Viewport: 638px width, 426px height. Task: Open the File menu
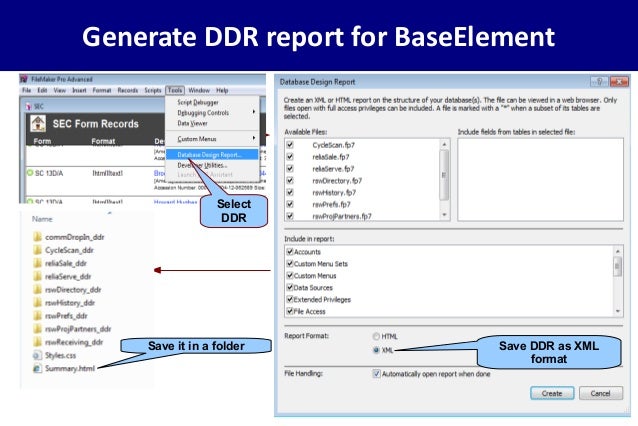click(x=26, y=90)
